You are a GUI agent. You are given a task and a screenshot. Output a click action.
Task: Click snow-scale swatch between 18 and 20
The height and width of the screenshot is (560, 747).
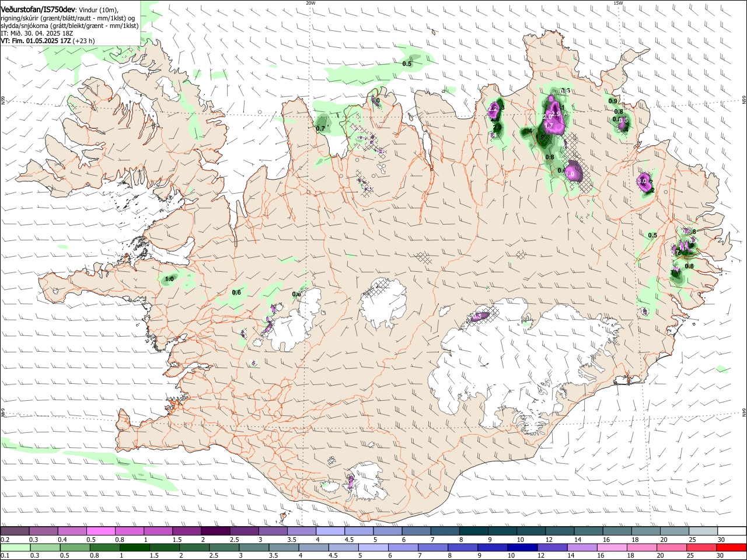click(647, 531)
